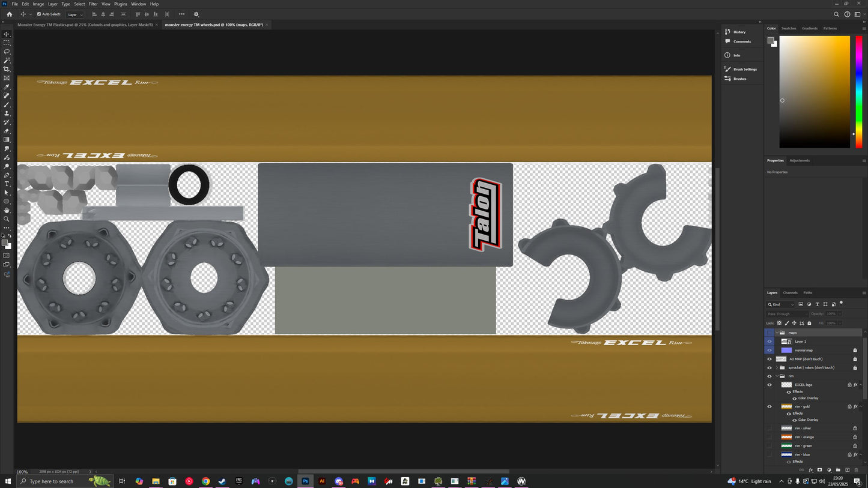Toggle visibility of the rim - gold layer
The image size is (868, 488).
click(769, 406)
